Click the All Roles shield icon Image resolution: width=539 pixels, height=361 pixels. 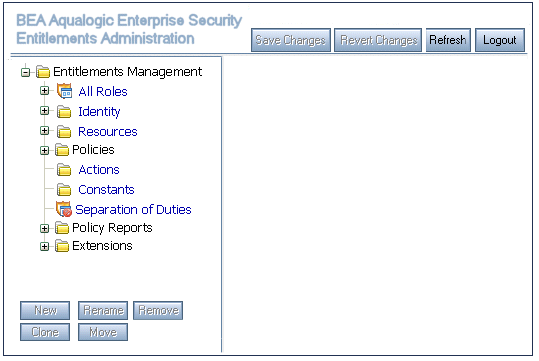64,91
